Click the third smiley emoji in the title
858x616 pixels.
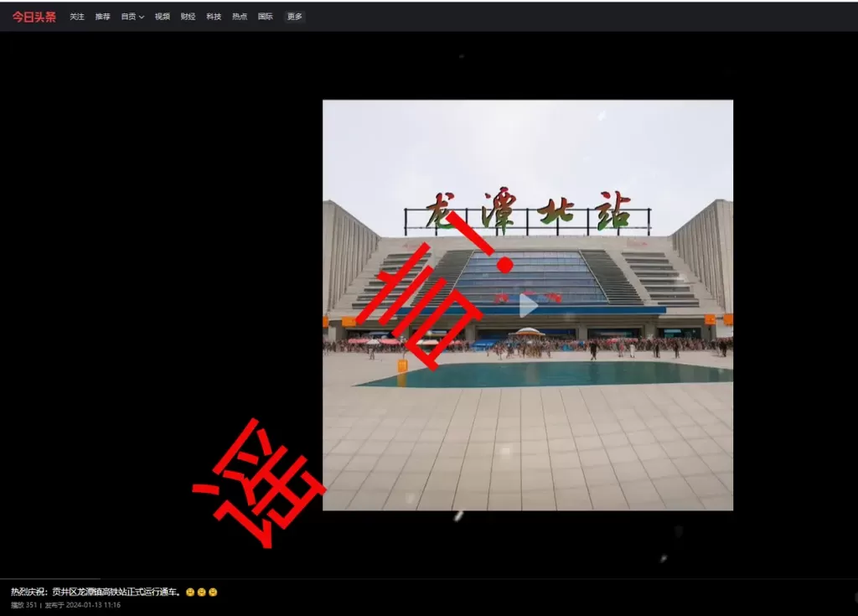click(214, 592)
